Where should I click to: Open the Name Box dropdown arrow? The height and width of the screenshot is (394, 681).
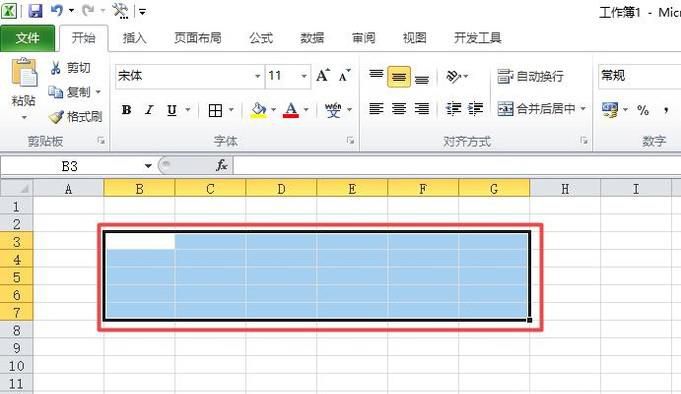pos(148,166)
